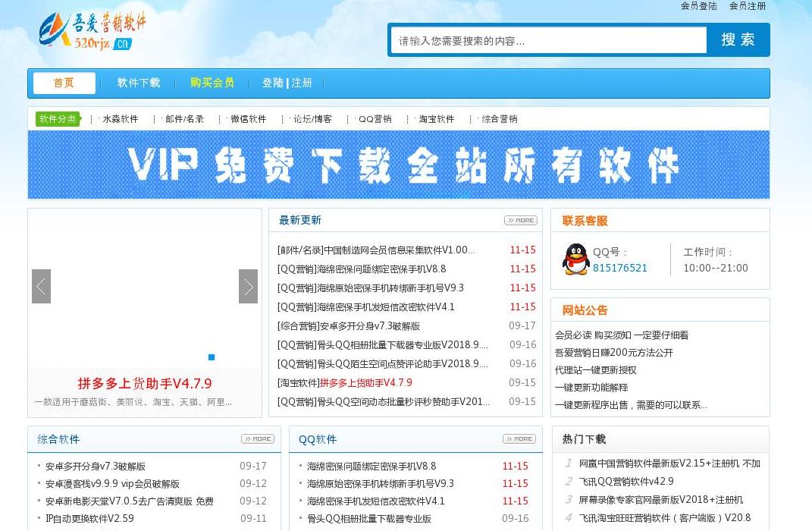This screenshot has width=812, height=531.
Task: Open 安卓多开分身v7.3破解版 in 综合软件
Action: coord(96,467)
